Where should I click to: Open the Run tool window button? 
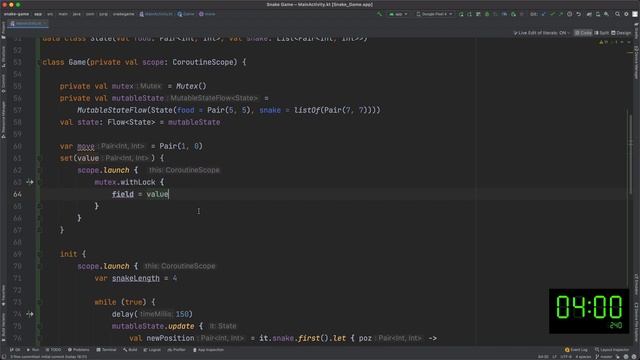point(33,350)
